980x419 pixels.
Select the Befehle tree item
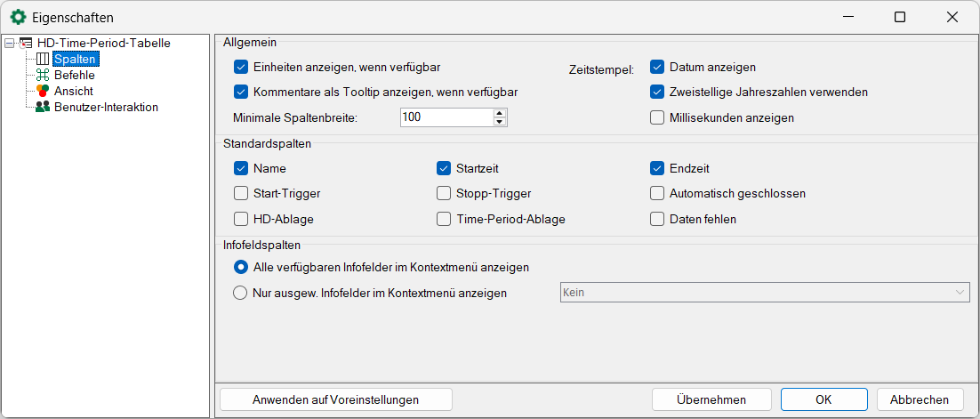pyautogui.click(x=74, y=76)
